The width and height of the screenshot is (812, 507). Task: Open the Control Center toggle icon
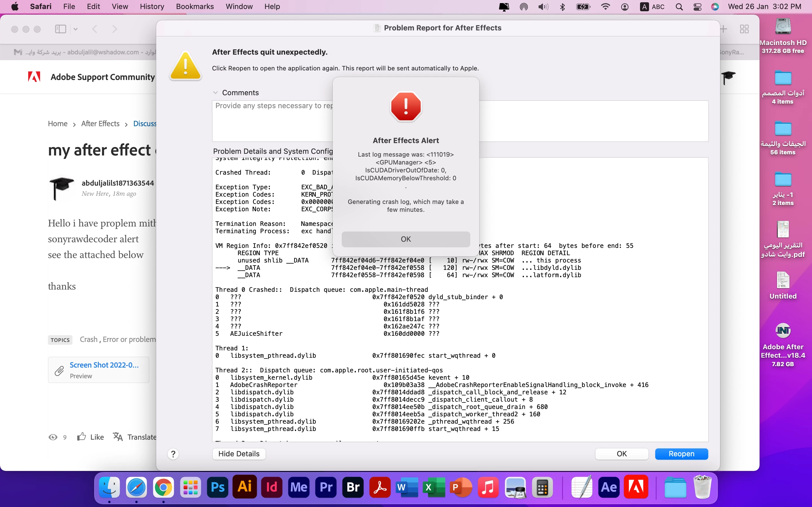697,7
